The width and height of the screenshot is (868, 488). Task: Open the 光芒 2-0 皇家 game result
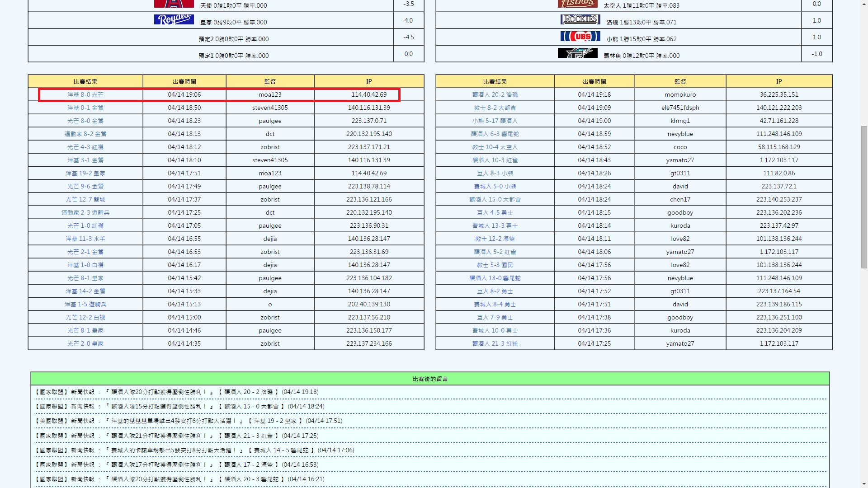[x=85, y=344]
